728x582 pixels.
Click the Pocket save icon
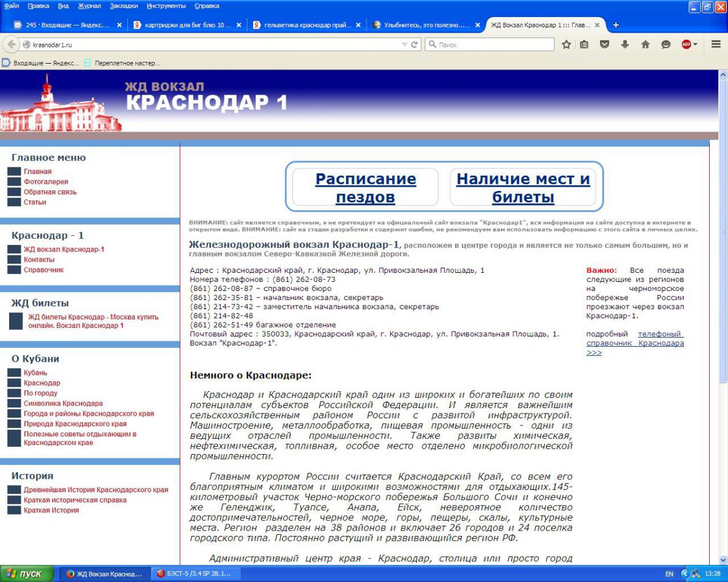(604, 44)
